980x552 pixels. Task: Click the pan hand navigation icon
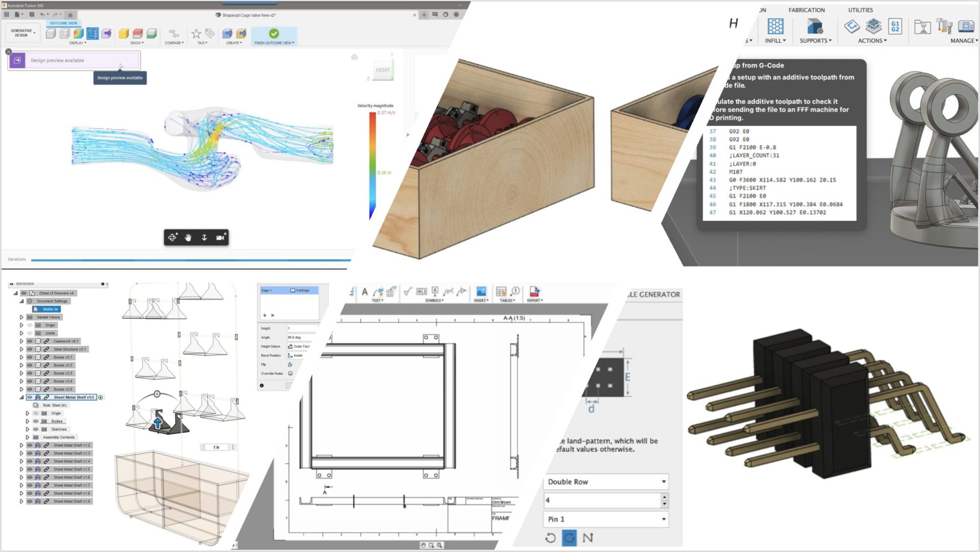click(x=188, y=238)
